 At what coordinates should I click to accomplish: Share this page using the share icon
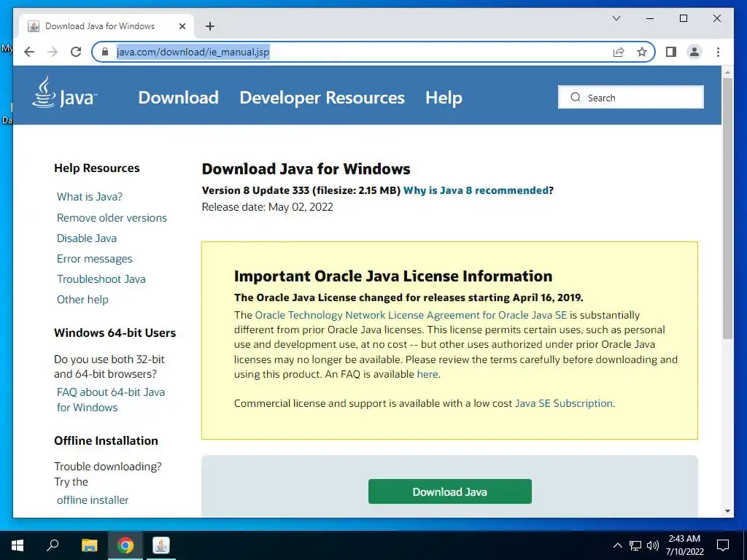tap(619, 52)
